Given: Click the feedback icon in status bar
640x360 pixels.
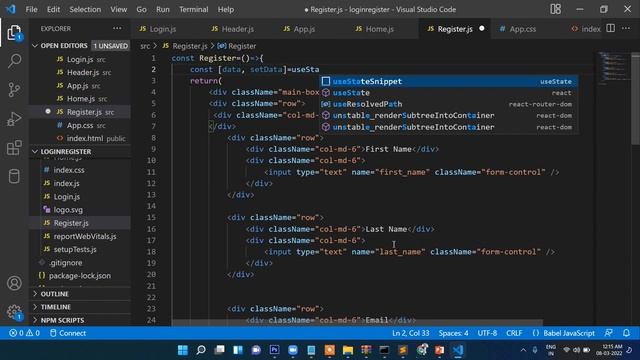Looking at the screenshot, I should click(x=609, y=333).
